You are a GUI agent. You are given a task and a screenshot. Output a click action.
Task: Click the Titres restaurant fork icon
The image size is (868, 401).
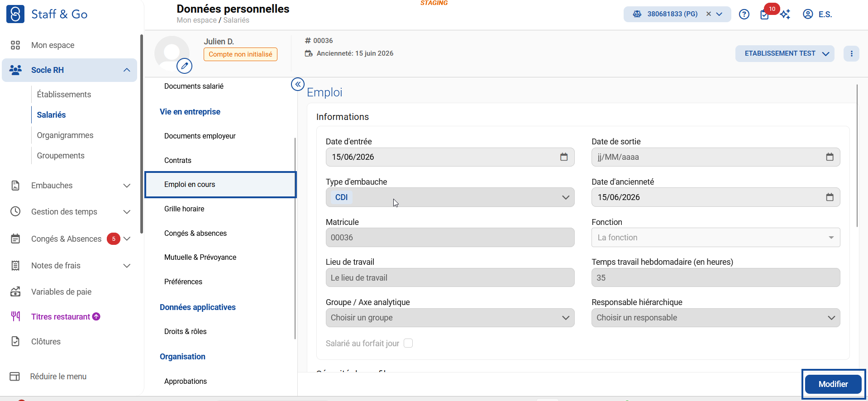(15, 316)
